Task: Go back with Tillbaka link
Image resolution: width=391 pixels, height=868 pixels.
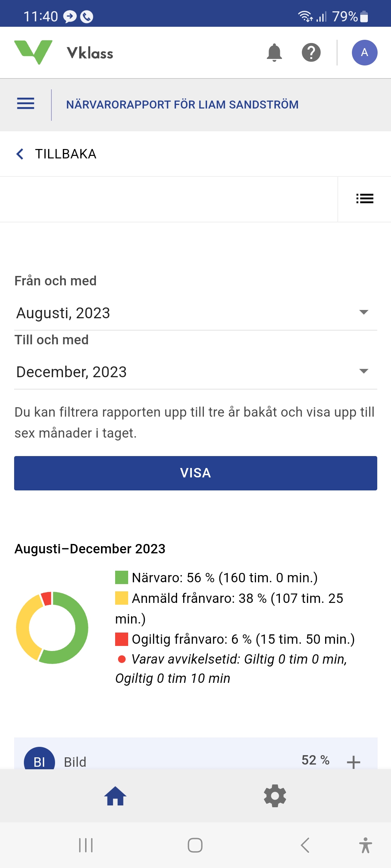Action: click(56, 154)
